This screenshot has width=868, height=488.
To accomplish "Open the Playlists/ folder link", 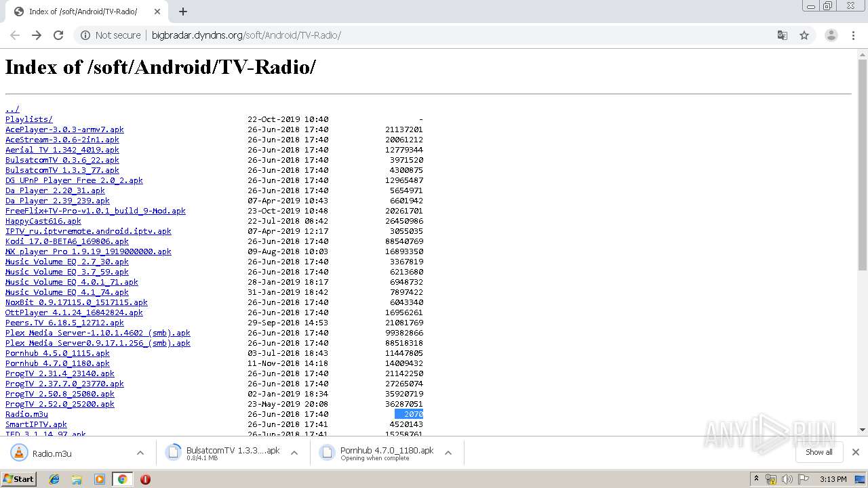I will click(x=29, y=119).
